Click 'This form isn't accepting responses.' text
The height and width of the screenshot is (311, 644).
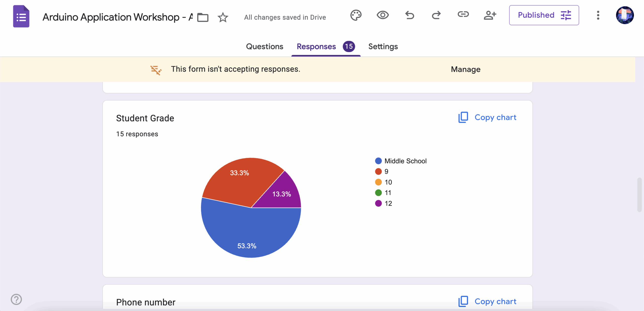point(235,69)
